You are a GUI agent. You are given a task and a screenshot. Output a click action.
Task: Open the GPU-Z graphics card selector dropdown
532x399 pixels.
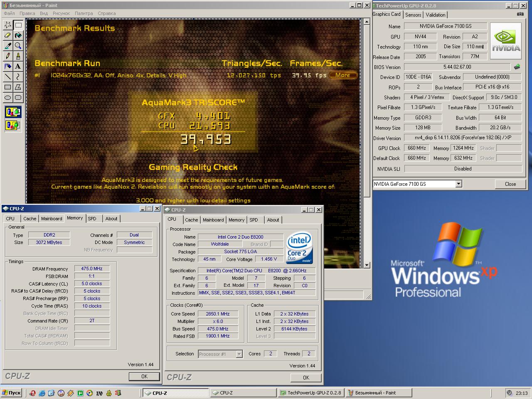(458, 184)
